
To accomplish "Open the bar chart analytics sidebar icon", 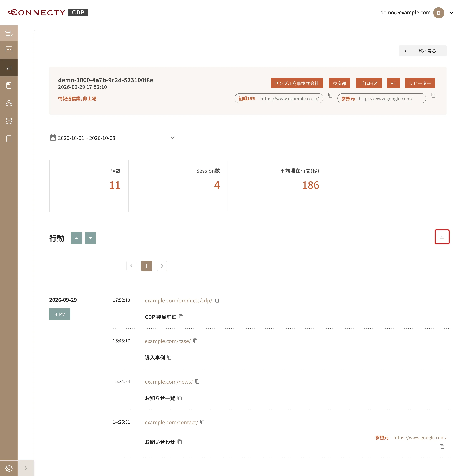I will tap(9, 68).
